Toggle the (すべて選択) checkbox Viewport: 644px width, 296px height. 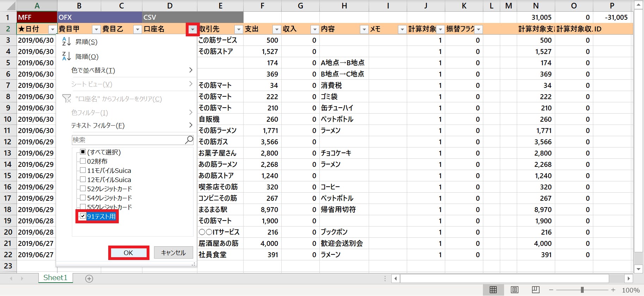tap(83, 152)
